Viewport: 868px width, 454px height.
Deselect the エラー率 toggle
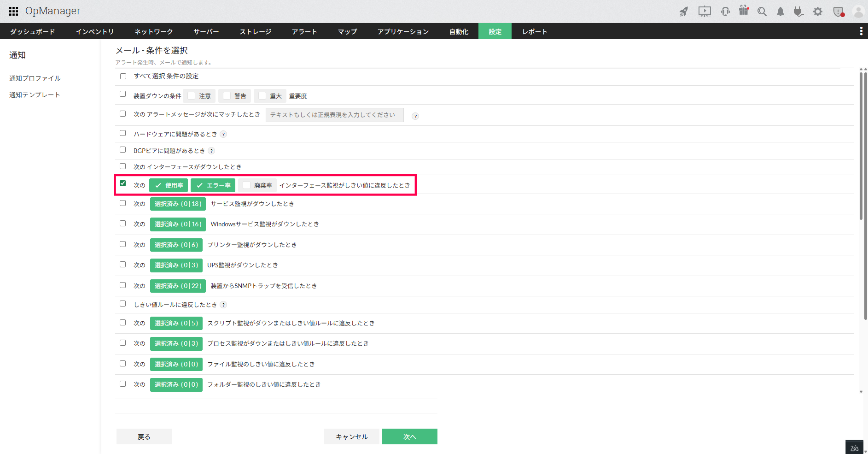pos(213,185)
